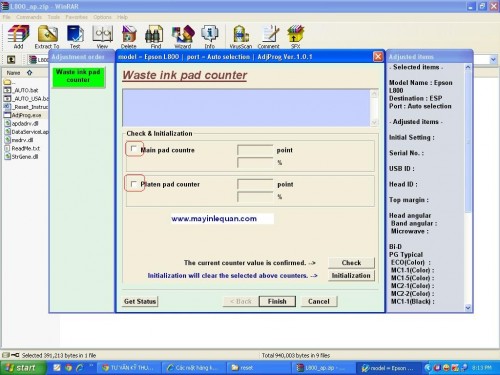Open the Commands menu
This screenshot has height=375, width=500.
coord(29,17)
